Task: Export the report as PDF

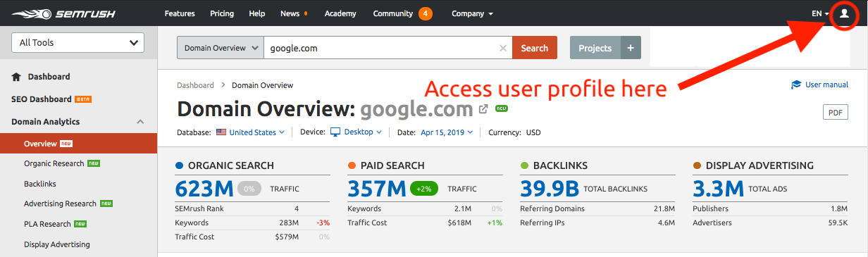Action: [836, 113]
